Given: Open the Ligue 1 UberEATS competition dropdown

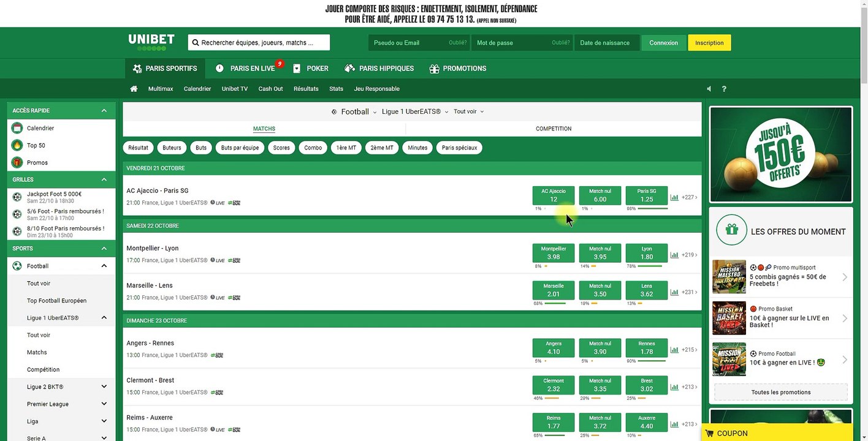Looking at the screenshot, I should click(415, 111).
